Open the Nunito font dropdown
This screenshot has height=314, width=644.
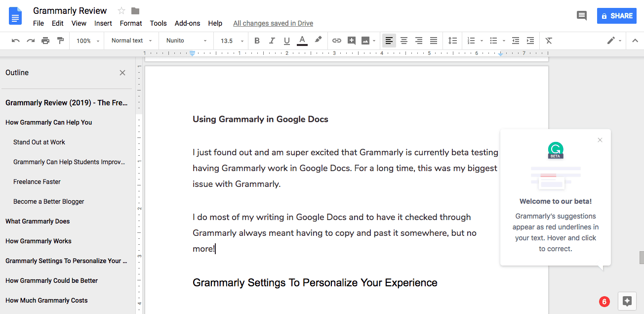click(187, 41)
